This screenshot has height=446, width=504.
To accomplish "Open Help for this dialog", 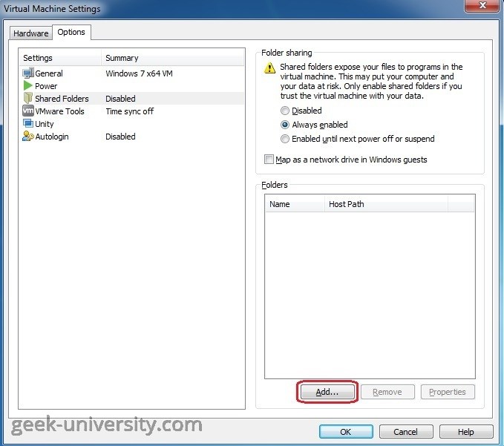I will (466, 432).
